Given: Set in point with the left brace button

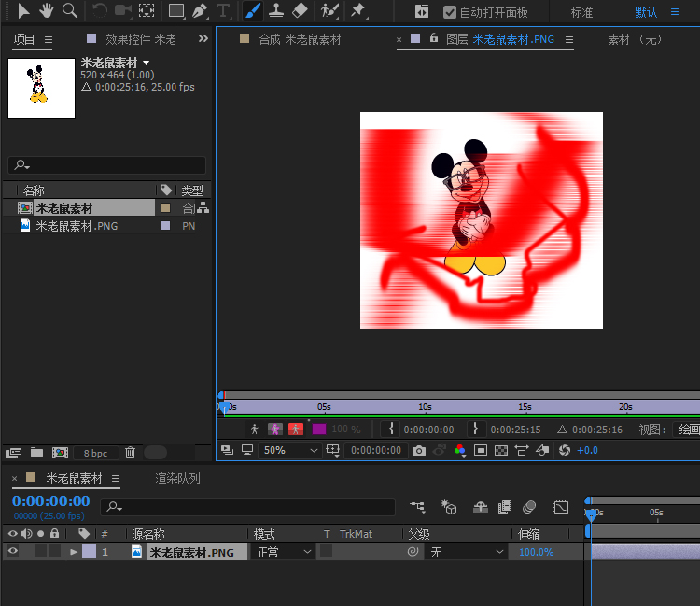Looking at the screenshot, I should pos(391,430).
